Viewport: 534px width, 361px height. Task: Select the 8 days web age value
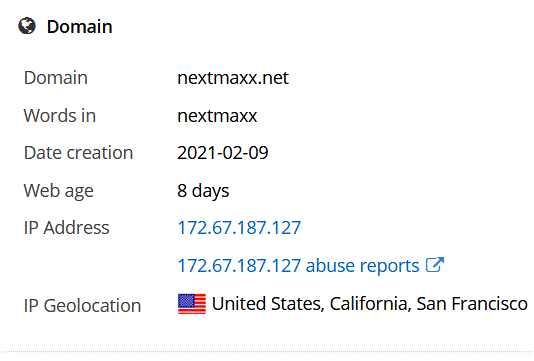pyautogui.click(x=203, y=191)
